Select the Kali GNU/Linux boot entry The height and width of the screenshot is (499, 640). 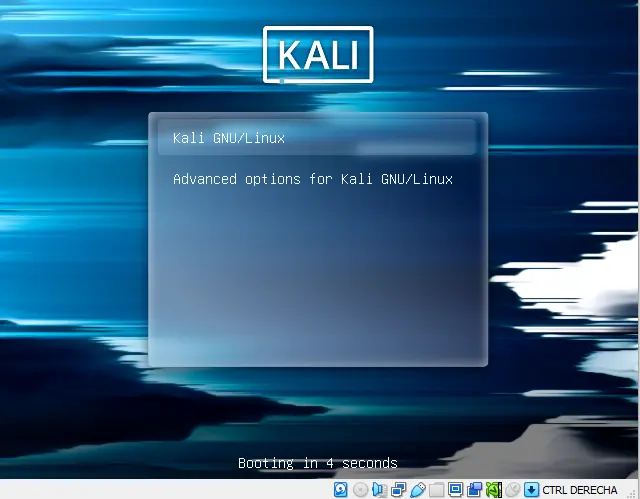click(317, 138)
